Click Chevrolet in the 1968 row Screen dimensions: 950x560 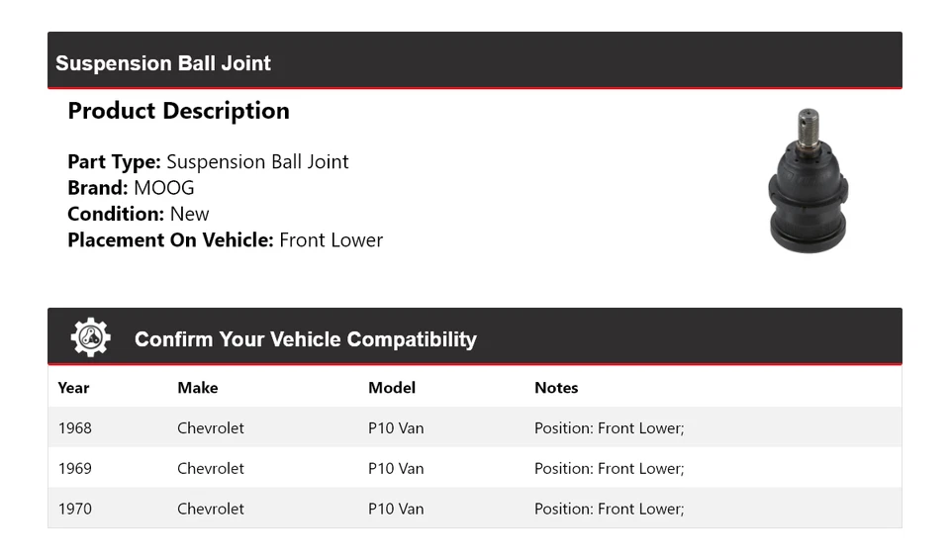click(211, 428)
